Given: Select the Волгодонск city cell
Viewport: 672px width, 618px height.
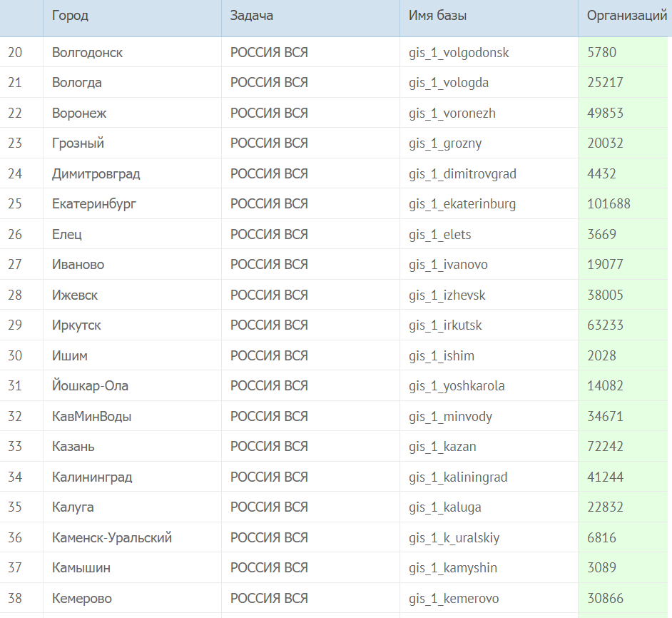Looking at the screenshot, I should (x=87, y=52).
